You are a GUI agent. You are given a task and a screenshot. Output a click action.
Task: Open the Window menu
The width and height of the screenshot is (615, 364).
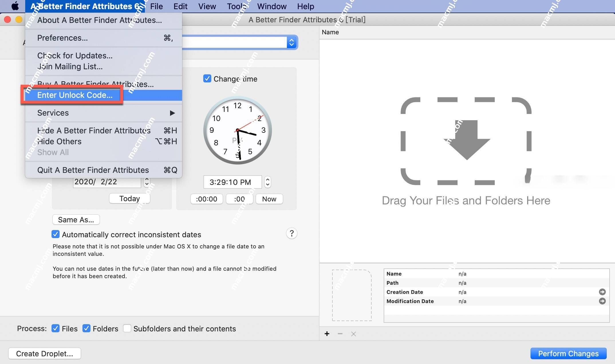(x=272, y=6)
